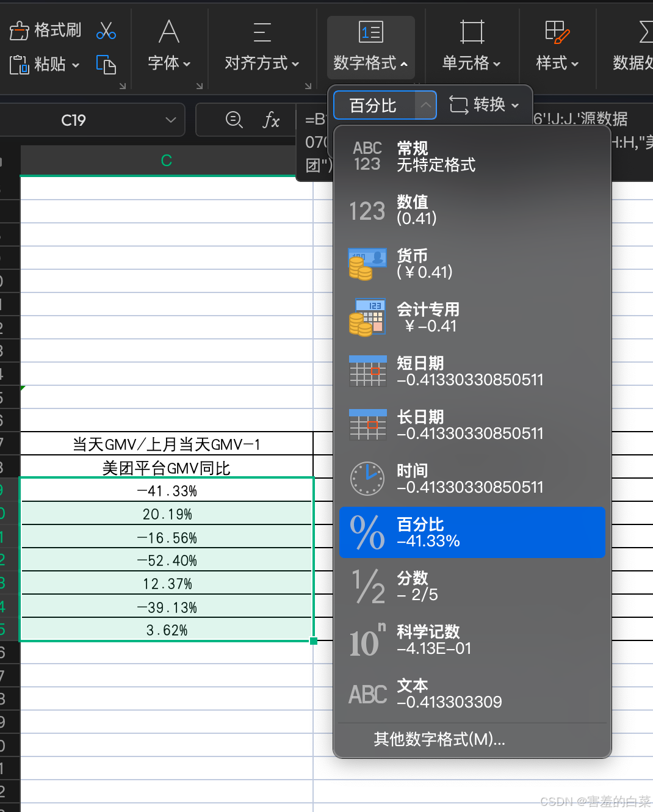Screen dimensions: 653x812
Task: Click the fx insert function icon
Action: (271, 120)
